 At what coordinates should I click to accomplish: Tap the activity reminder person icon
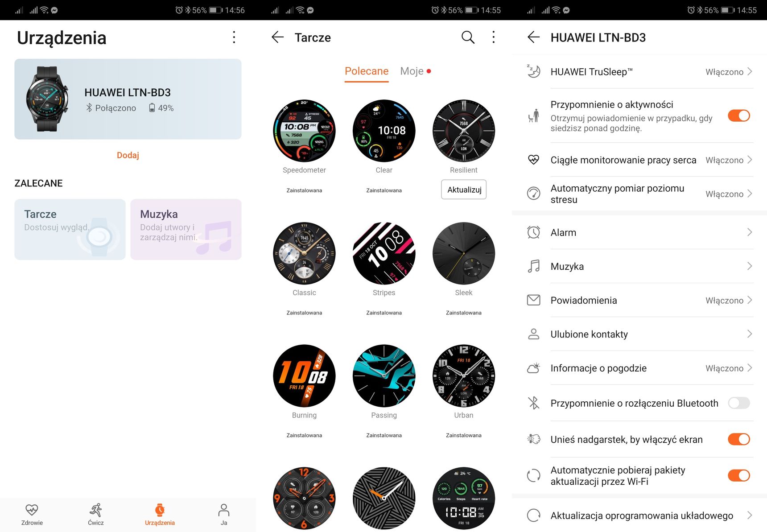click(x=533, y=116)
